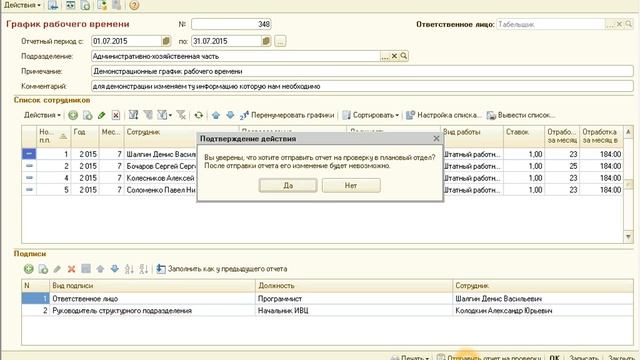Click Записать button

point(584,358)
